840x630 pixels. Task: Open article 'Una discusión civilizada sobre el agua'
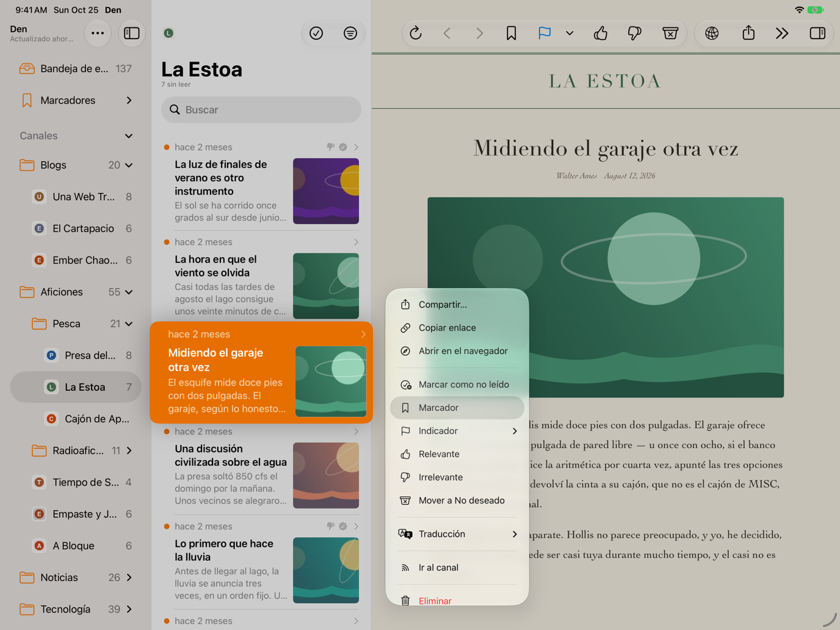point(261,467)
